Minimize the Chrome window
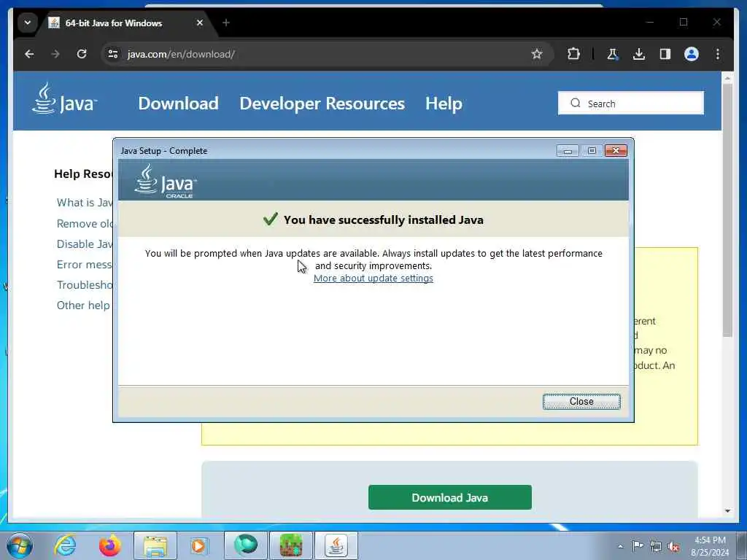This screenshot has width=747, height=560. [650, 22]
